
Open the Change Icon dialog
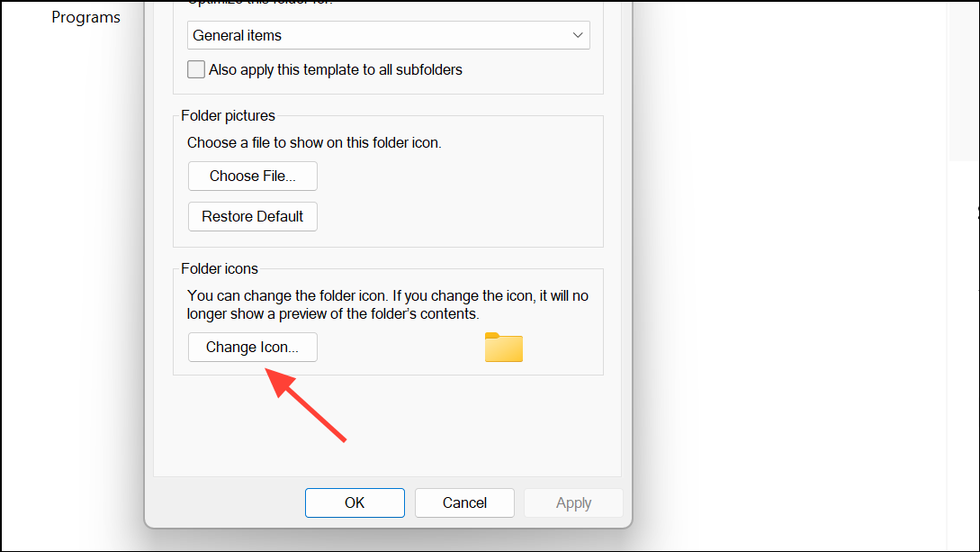(252, 347)
